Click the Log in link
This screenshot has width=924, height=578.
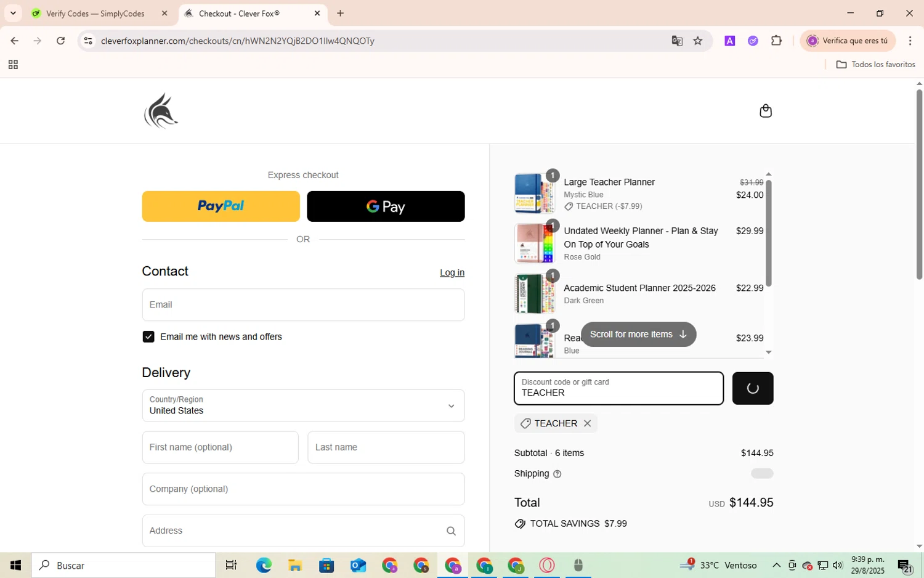coord(452,272)
